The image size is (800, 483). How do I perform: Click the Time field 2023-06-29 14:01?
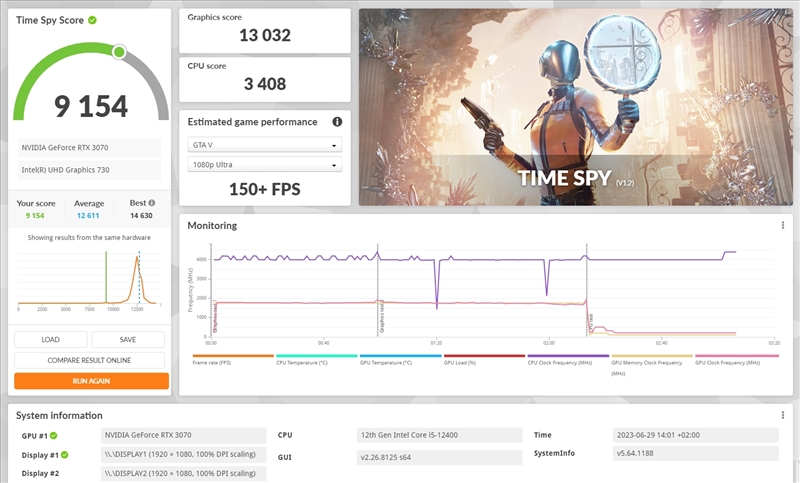pos(696,435)
